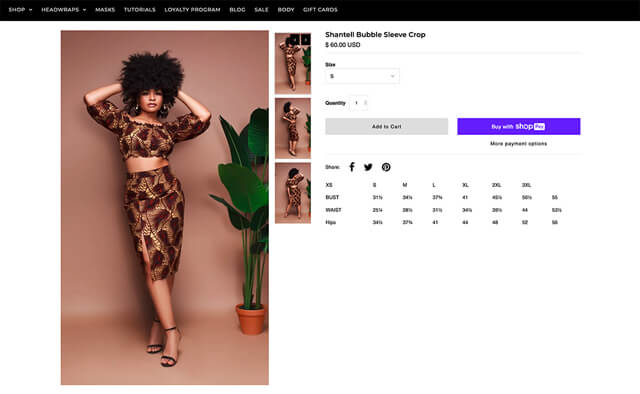Open More payment options link

pyautogui.click(x=518, y=144)
